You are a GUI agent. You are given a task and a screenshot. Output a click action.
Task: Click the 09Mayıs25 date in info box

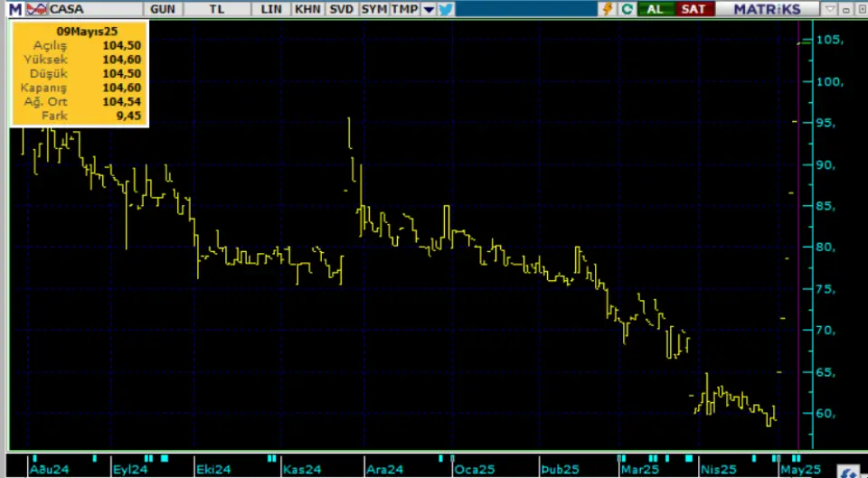click(x=87, y=32)
